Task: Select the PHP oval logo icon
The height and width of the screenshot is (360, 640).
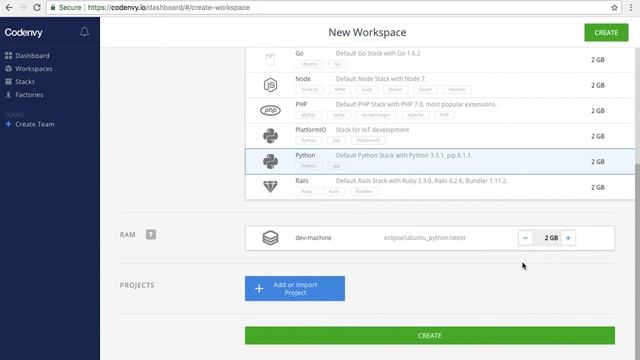Action: (x=270, y=110)
